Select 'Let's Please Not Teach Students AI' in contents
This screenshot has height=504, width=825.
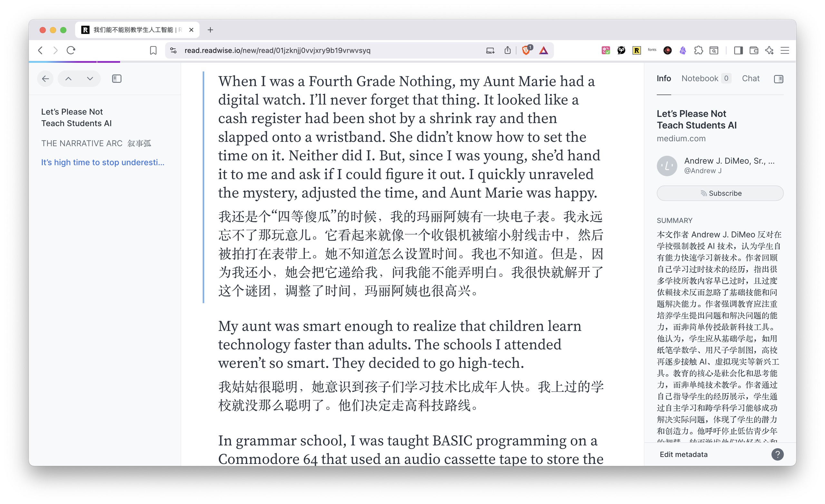click(x=76, y=118)
